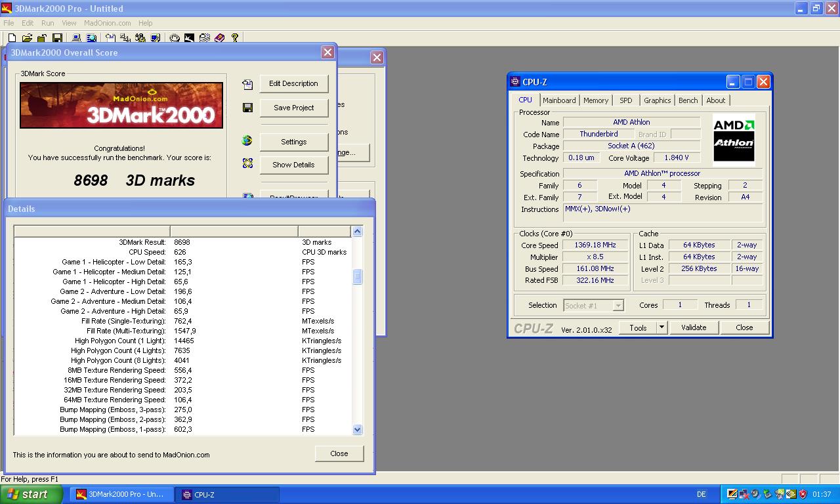Select the CPU-Z taskbar button
840x504 pixels.
click(x=227, y=494)
